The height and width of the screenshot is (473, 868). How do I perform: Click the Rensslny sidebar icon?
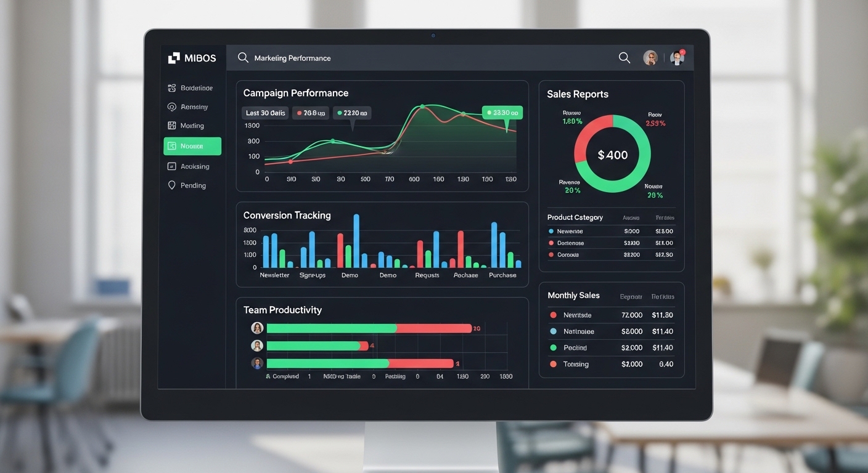point(172,107)
